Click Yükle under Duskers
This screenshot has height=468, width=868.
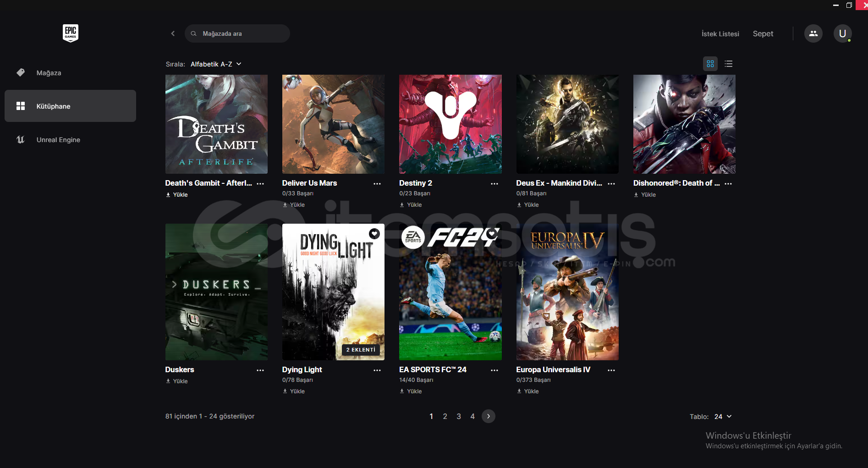[177, 381]
